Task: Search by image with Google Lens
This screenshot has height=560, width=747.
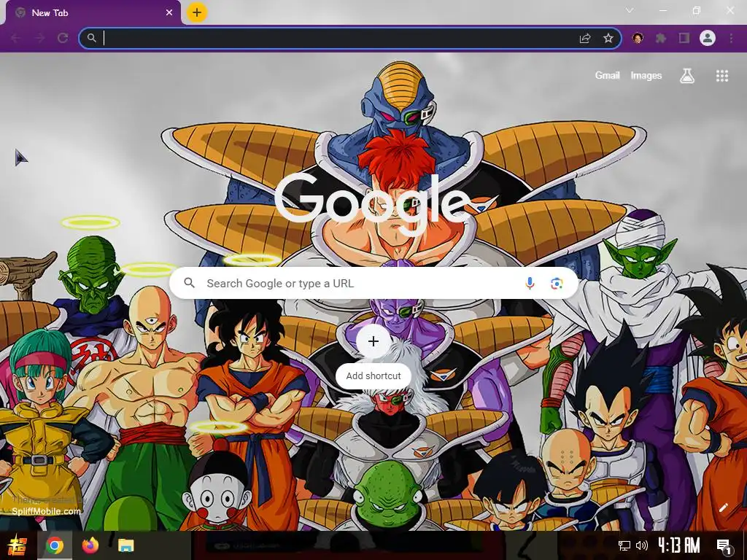Action: (x=557, y=284)
